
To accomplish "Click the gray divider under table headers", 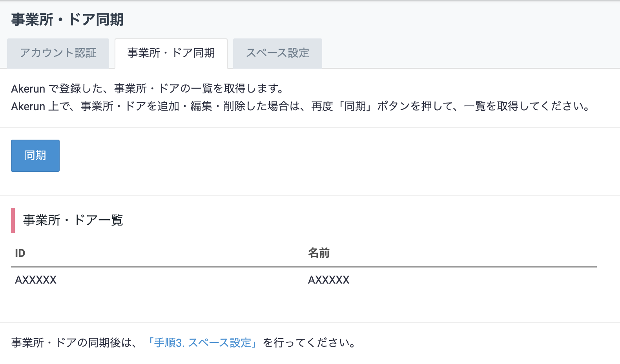I will pyautogui.click(x=304, y=267).
